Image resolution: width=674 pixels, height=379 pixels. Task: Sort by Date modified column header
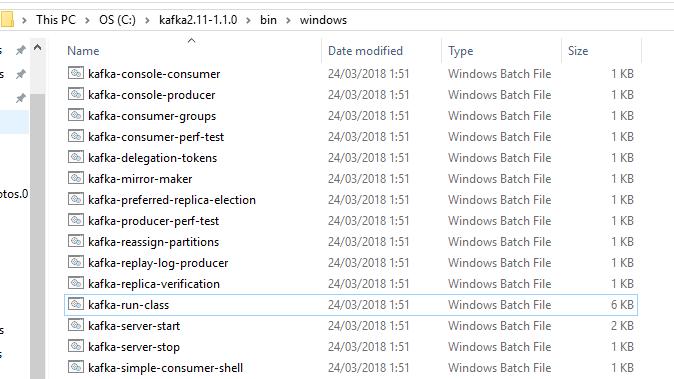(x=365, y=51)
